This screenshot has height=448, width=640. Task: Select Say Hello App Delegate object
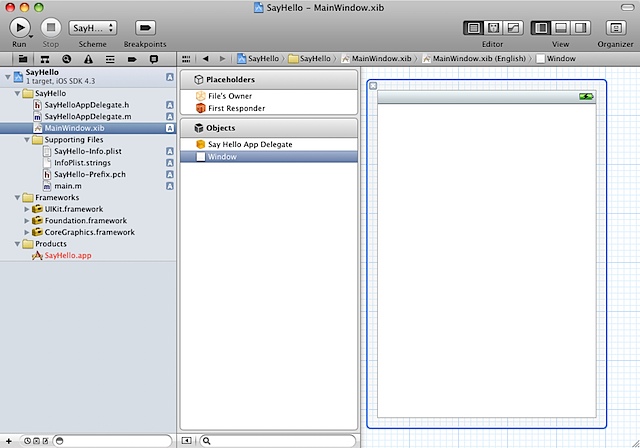[x=250, y=144]
